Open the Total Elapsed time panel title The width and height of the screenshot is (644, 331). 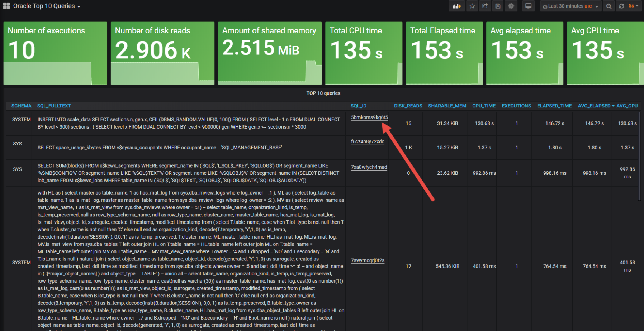tap(442, 31)
